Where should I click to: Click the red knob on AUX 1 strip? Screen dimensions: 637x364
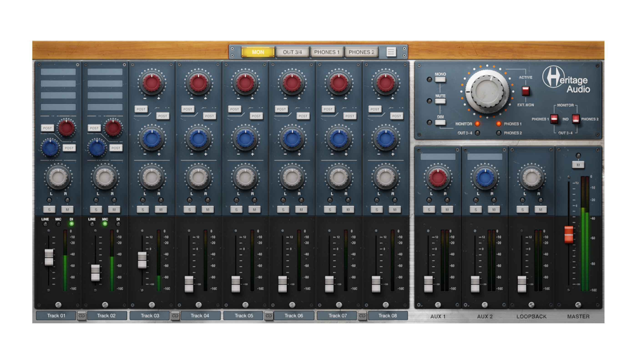point(438,178)
